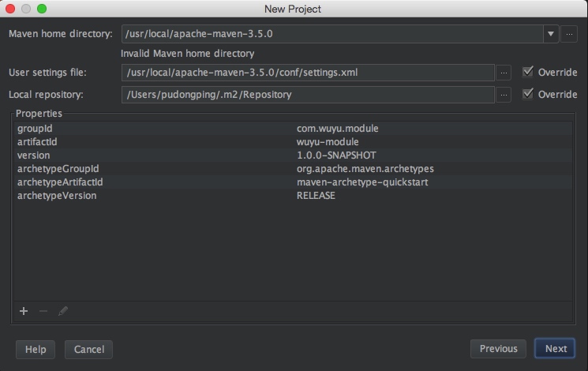Viewport: 588px width, 371px height.
Task: Click the Local repository path field
Action: tap(308, 95)
